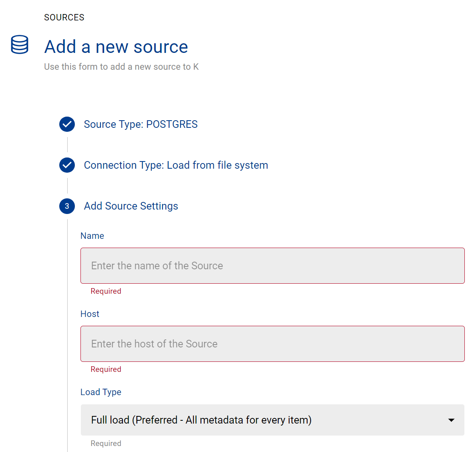Focus the Host input field
476x452 pixels.
pyautogui.click(x=272, y=344)
